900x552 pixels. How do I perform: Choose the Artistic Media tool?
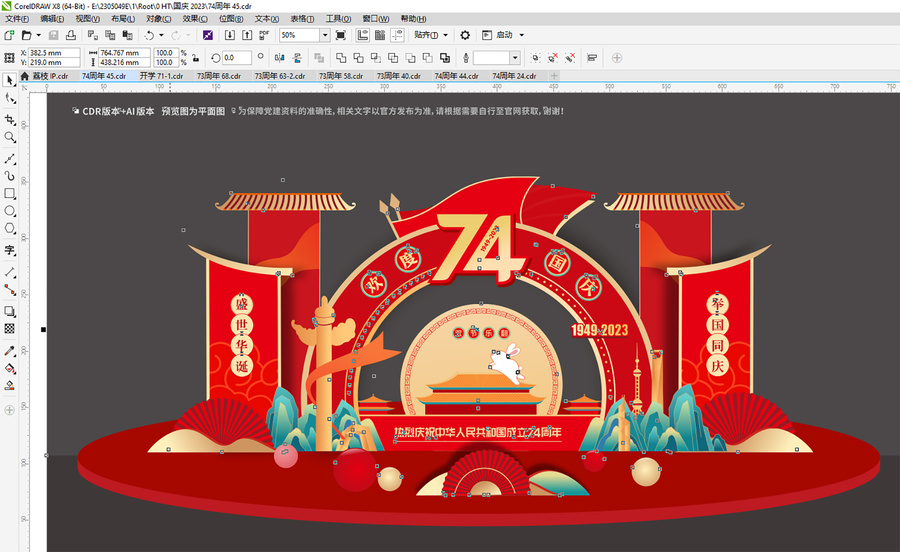pyautogui.click(x=9, y=176)
